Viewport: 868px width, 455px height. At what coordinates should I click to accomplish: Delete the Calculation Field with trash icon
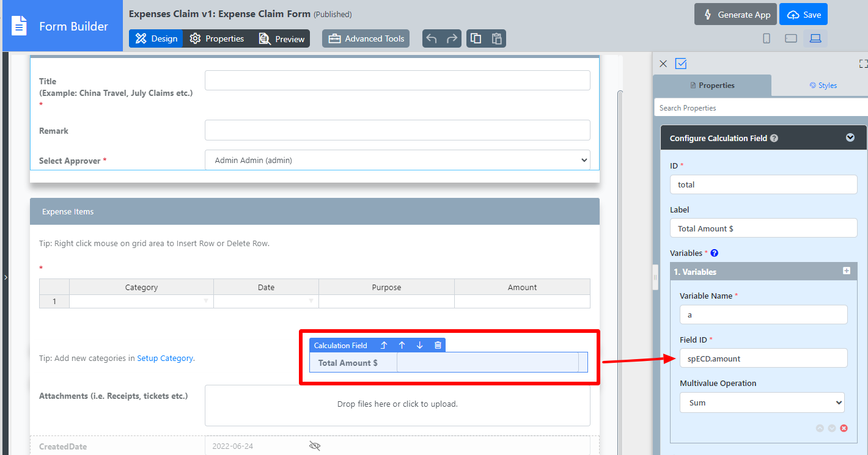[438, 345]
